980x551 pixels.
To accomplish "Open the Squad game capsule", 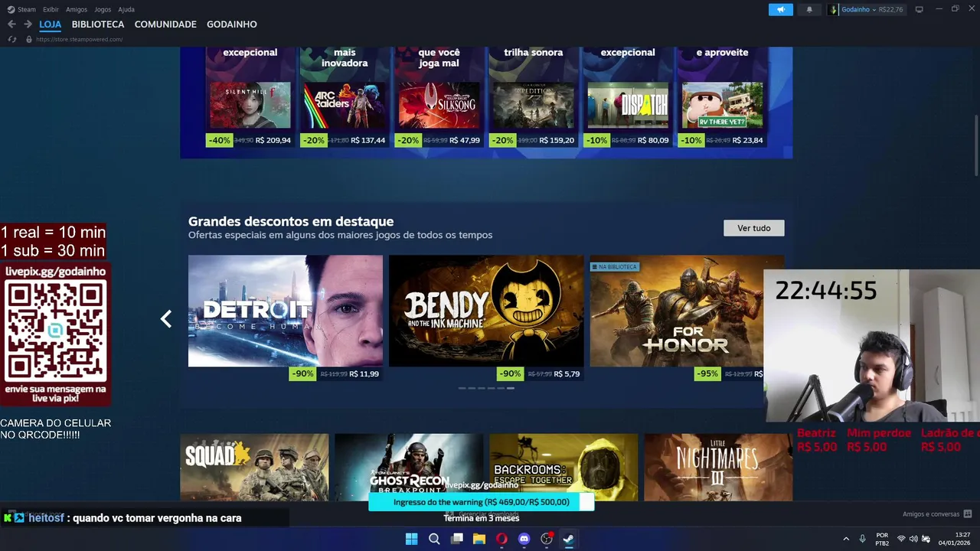I will 254,468.
